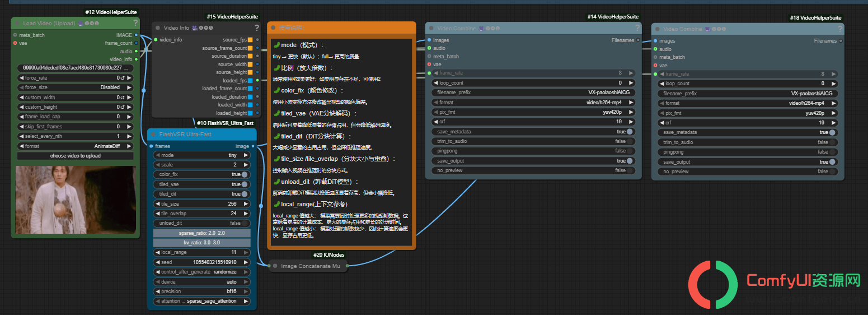Click the meta_batch input socket on Load Video

click(15, 35)
